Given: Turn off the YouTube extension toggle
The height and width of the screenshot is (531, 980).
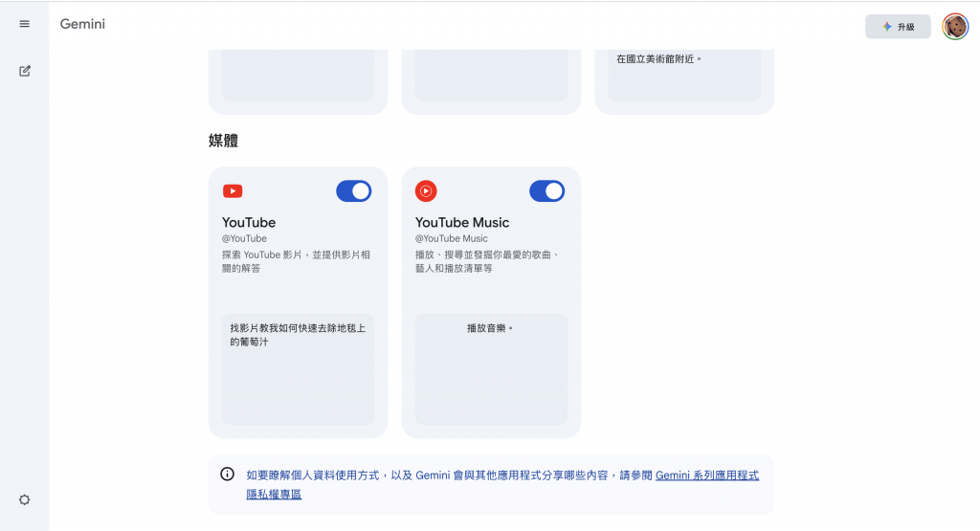Looking at the screenshot, I should point(354,191).
